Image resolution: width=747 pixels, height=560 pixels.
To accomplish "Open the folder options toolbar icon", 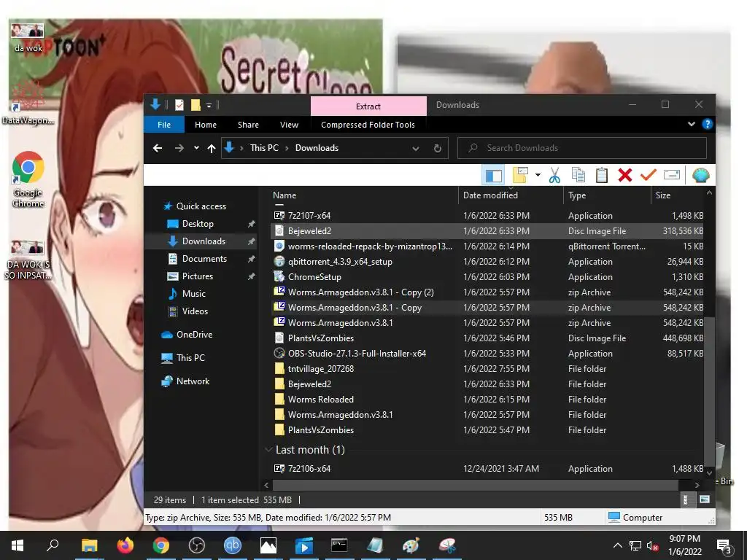I will coord(519,175).
